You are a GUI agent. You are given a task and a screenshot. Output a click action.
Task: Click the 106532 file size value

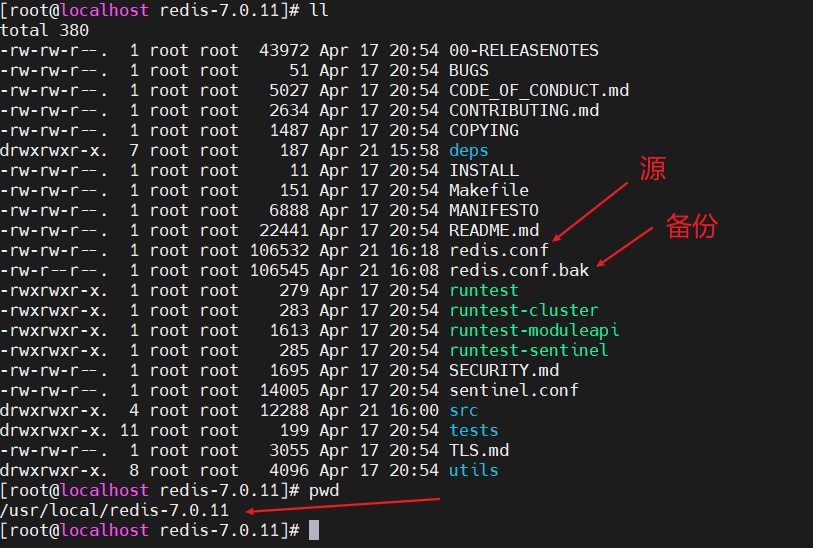click(x=279, y=250)
